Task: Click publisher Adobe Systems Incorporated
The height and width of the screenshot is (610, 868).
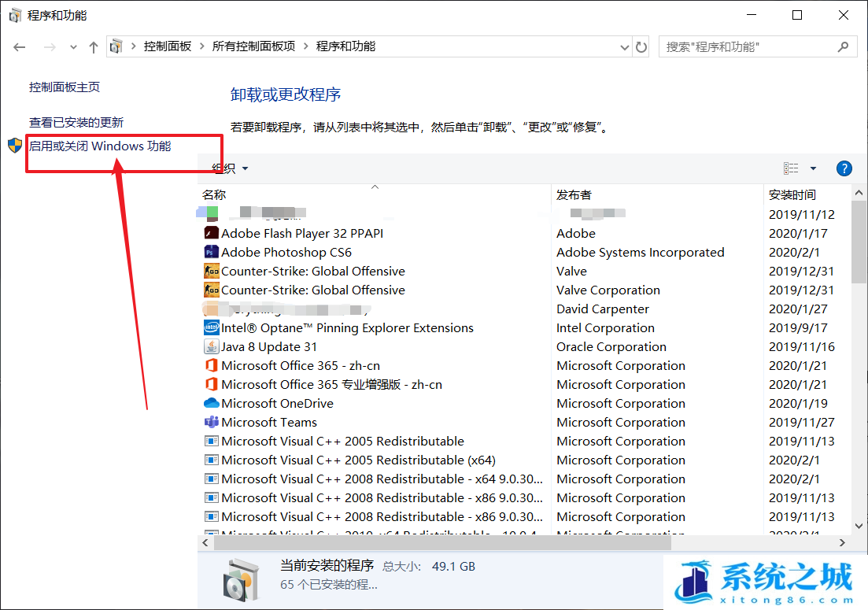Action: (641, 252)
